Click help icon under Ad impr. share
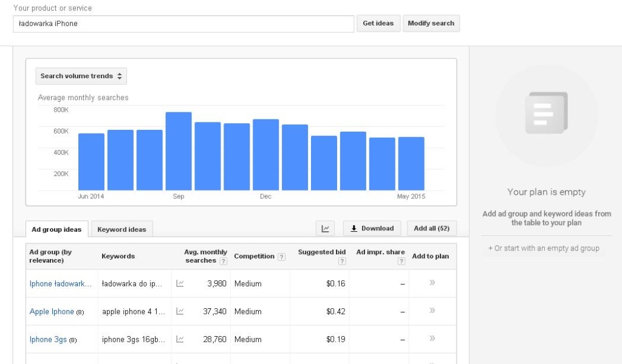Viewport: 622px width, 364px height. [402, 261]
